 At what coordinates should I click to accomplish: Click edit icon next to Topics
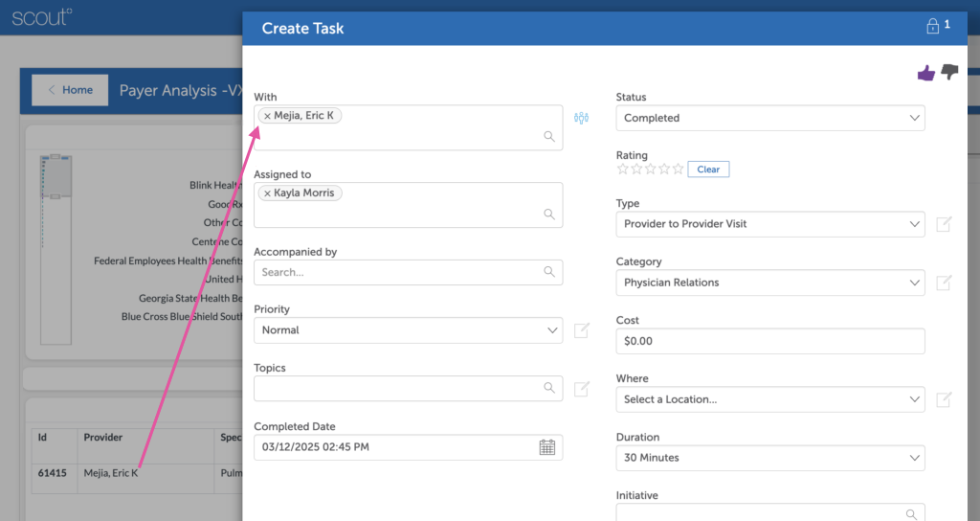tap(582, 389)
